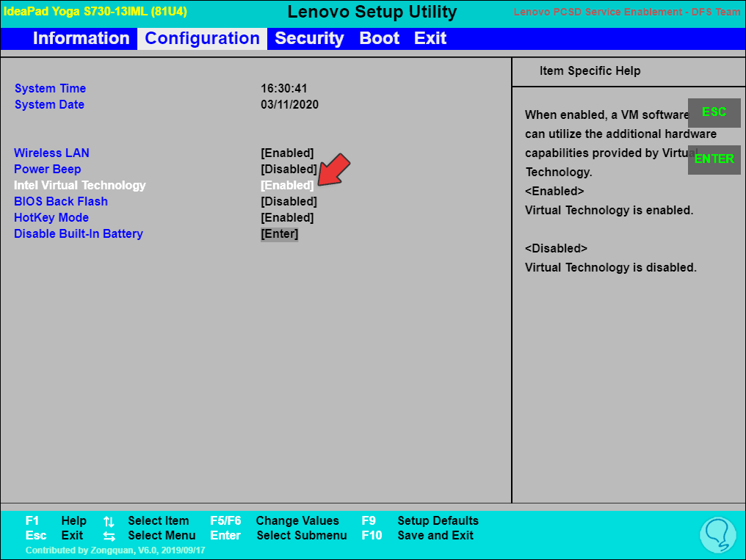Screen dimensions: 746x560
Task: Toggle Intel Virtual Technology [Enabled] value
Action: 287,186
